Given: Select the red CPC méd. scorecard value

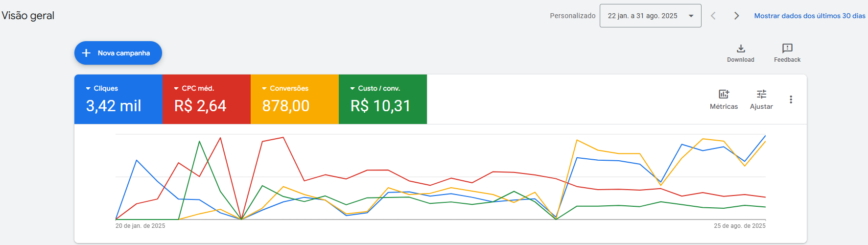Looking at the screenshot, I should point(200,106).
